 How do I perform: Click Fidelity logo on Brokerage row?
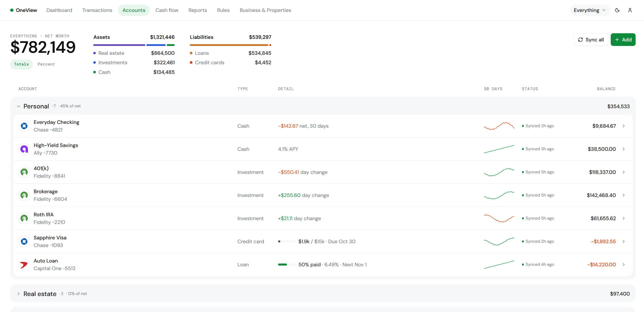coord(24,195)
